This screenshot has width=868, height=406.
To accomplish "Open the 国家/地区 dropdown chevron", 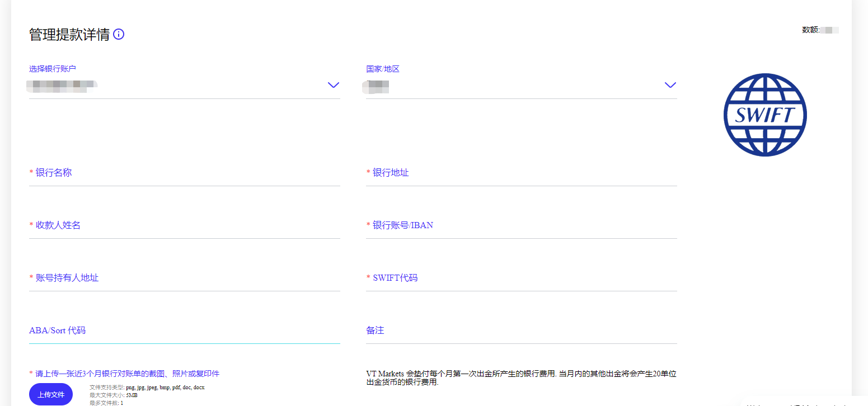I will tap(670, 85).
